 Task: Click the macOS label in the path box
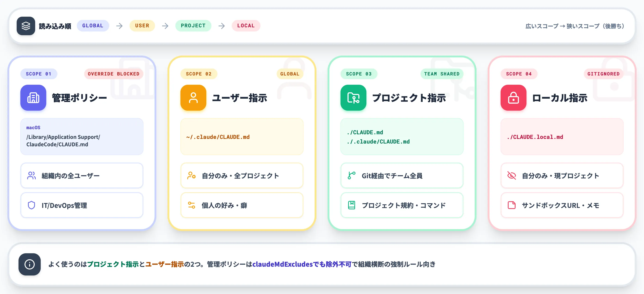click(x=33, y=128)
